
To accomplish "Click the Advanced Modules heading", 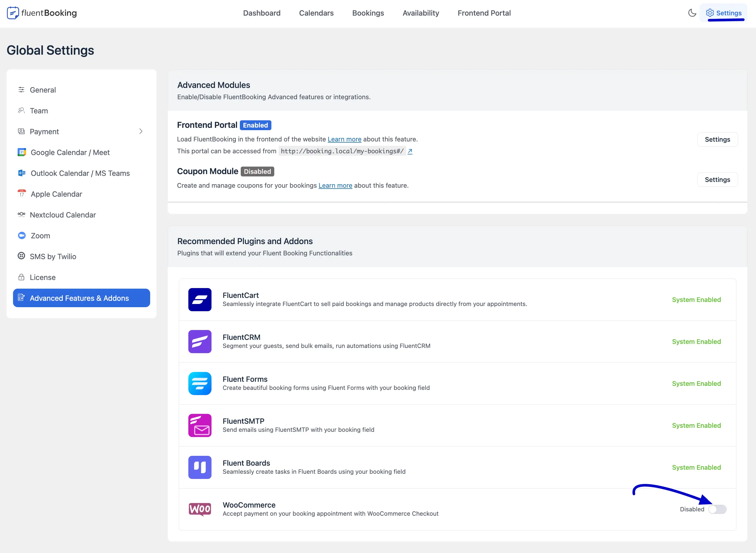I will click(x=214, y=85).
